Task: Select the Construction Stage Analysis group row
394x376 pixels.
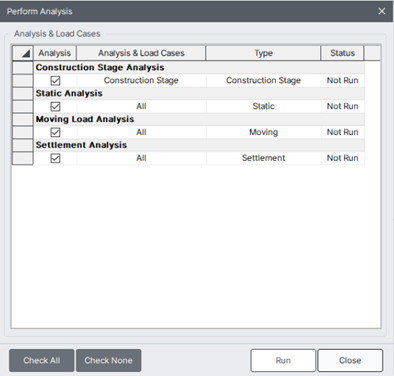Action: click(x=199, y=67)
